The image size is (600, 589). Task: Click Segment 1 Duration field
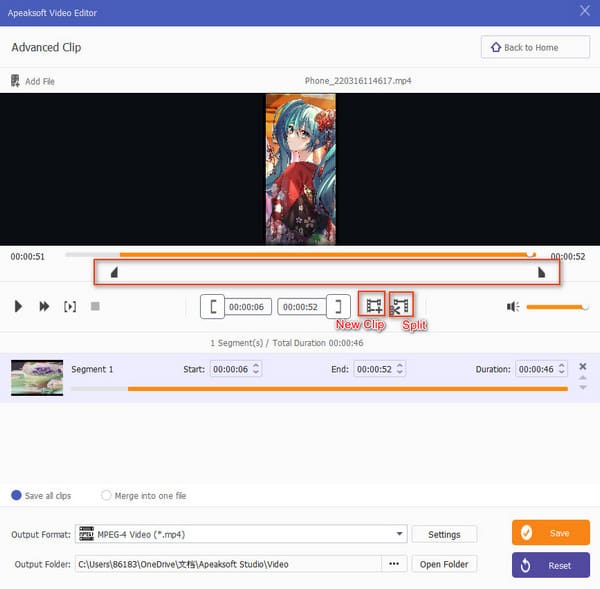(541, 369)
